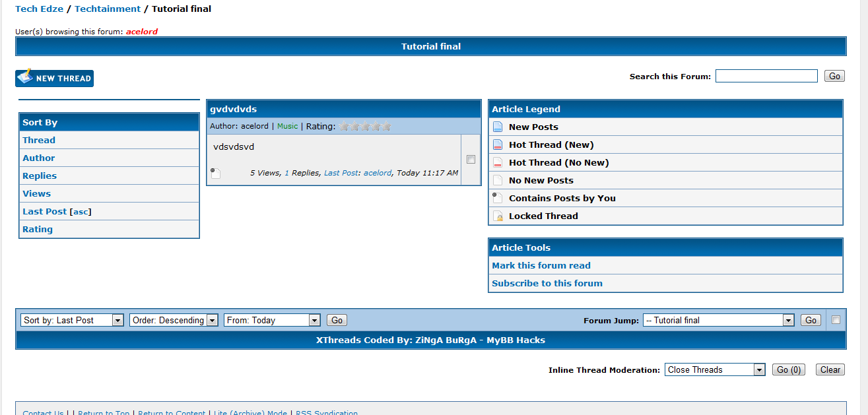This screenshot has width=868, height=415.
Task: Open the Sort by: Last Post dropdown
Action: pyautogui.click(x=72, y=320)
